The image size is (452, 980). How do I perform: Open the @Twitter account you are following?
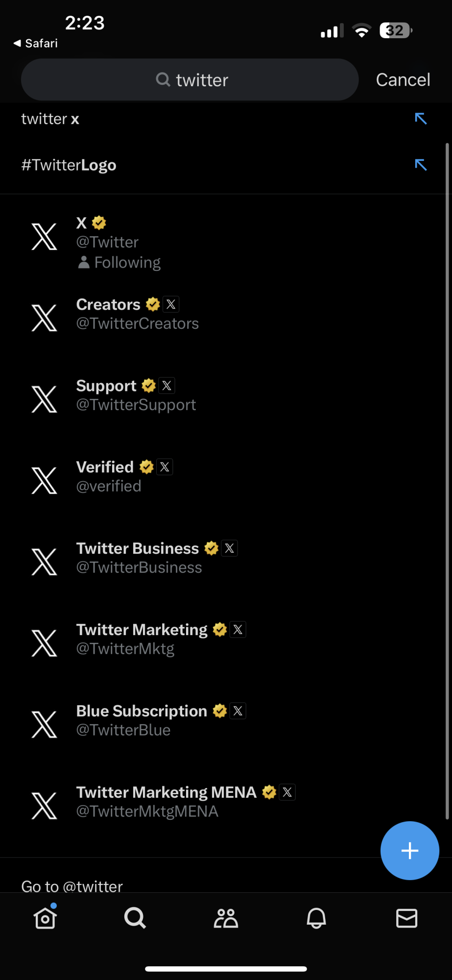click(226, 243)
